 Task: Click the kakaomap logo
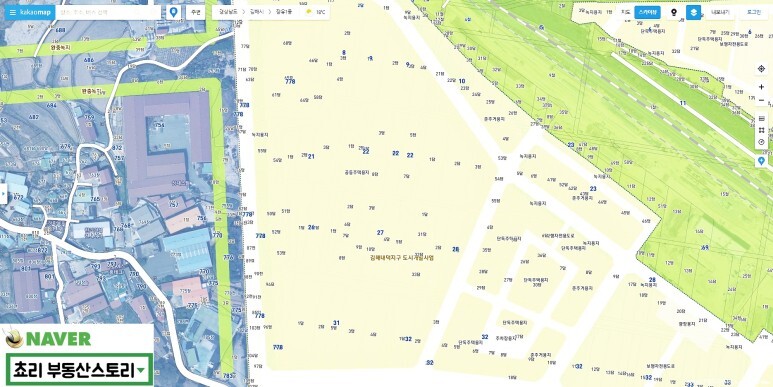point(35,12)
